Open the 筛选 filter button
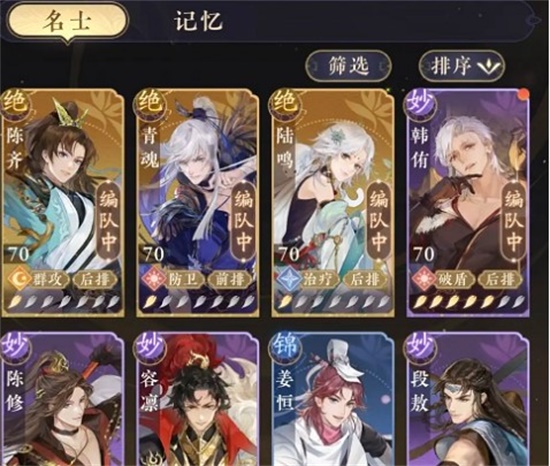550x466 pixels. [348, 65]
